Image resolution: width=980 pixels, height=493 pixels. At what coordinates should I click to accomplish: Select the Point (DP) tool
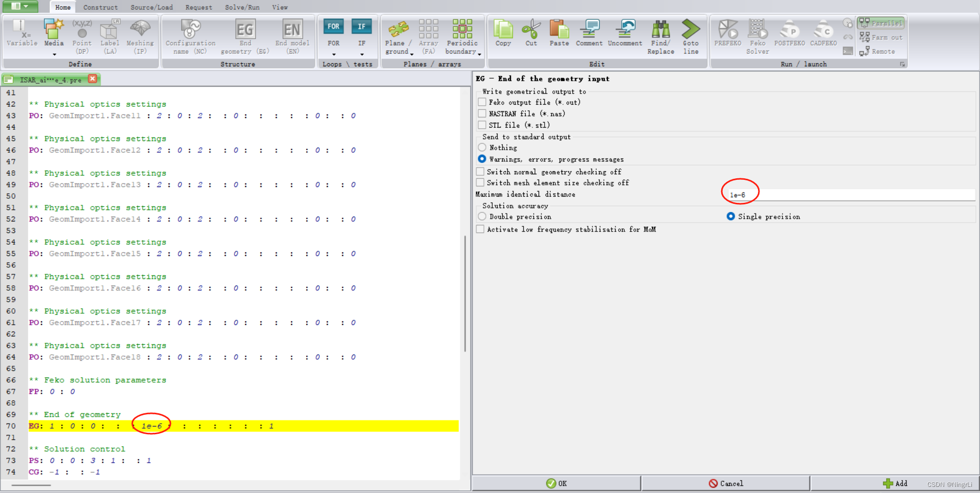(x=82, y=36)
